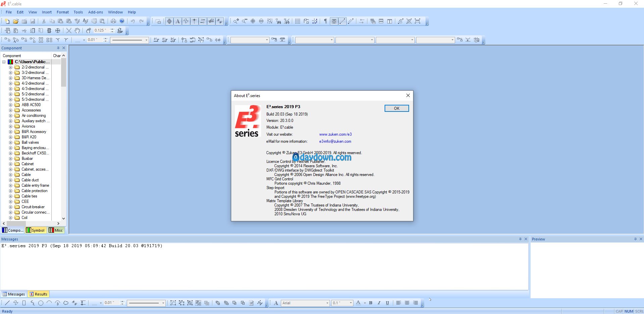The image size is (644, 314).
Task: Align text right in bottom toolbar
Action: pyautogui.click(x=415, y=303)
